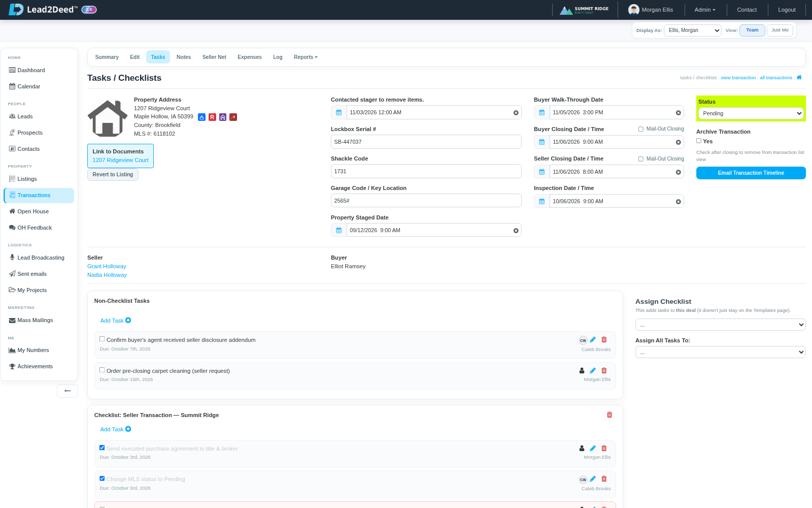
Task: Open calendar picker for Inspection Date
Action: click(542, 201)
